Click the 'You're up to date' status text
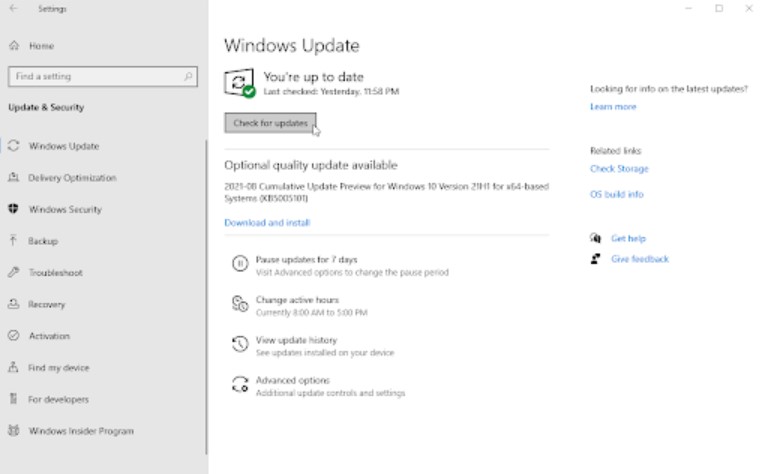 tap(313, 77)
